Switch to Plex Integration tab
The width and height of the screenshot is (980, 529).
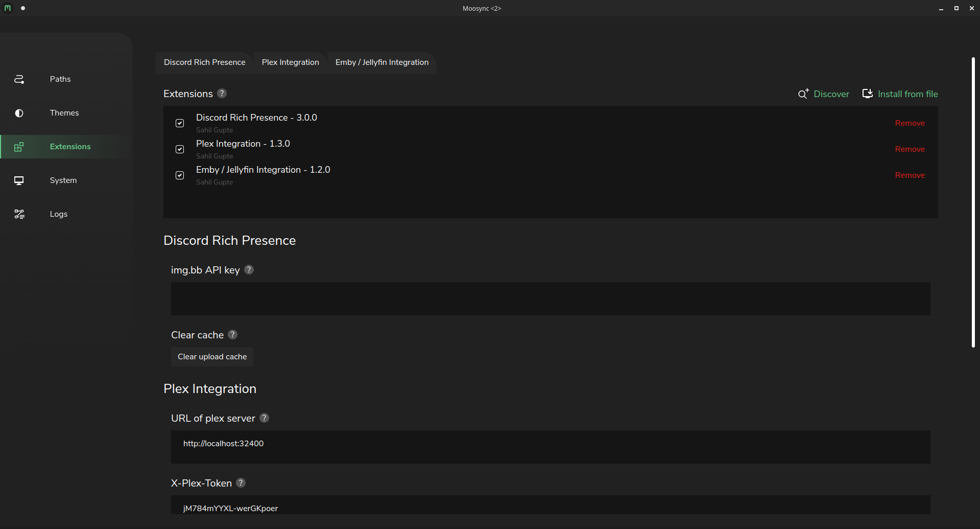coord(290,62)
